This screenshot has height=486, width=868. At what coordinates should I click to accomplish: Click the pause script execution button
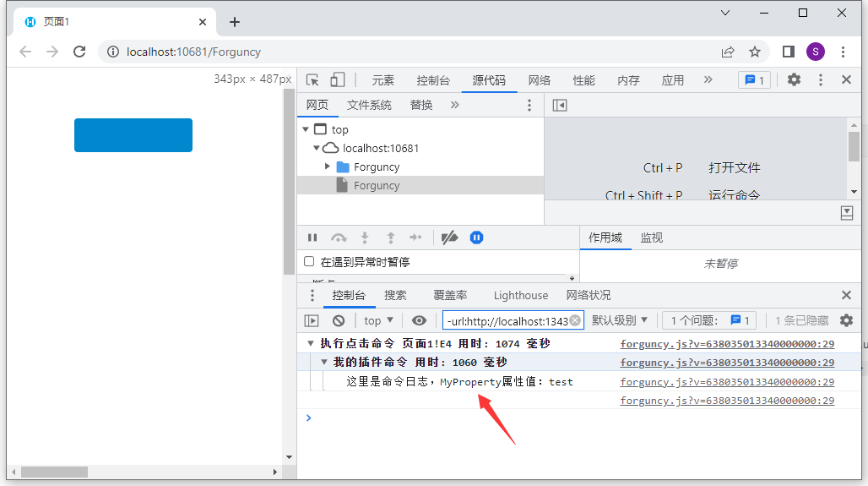point(312,238)
